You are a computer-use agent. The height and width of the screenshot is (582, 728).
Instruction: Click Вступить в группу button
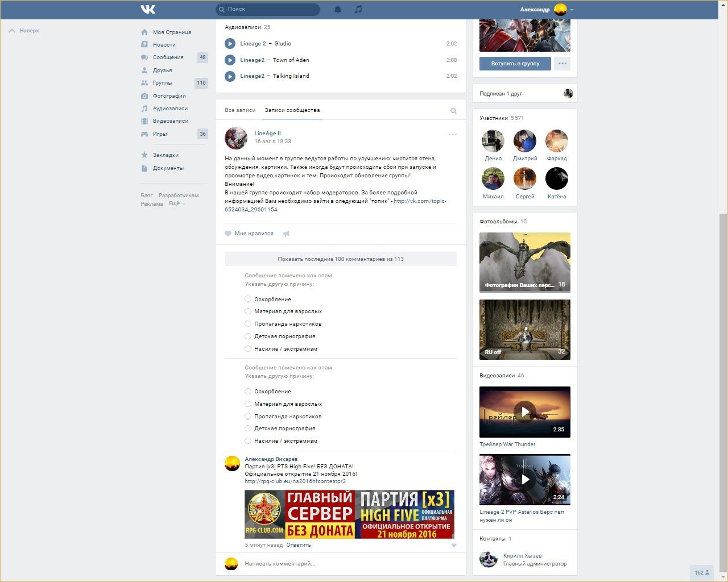point(515,64)
